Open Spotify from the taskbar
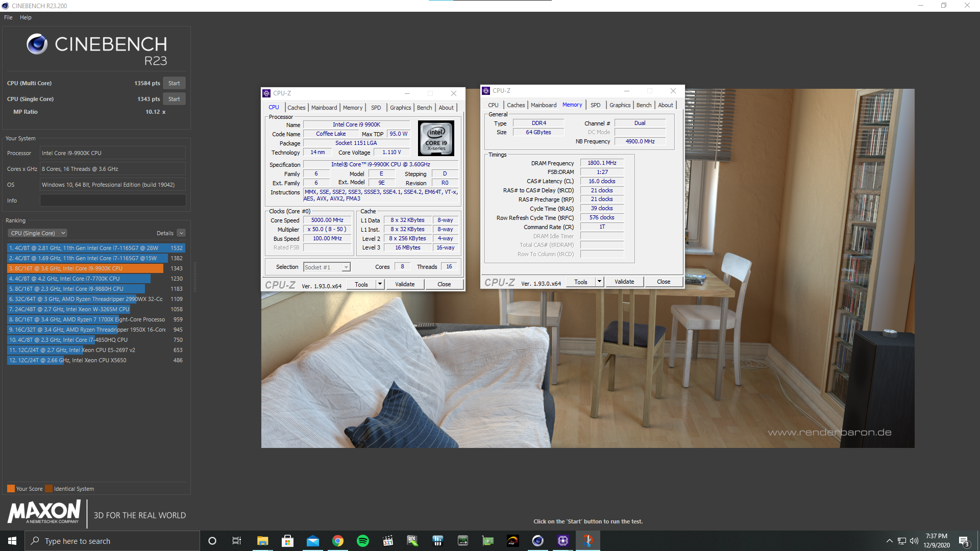The height and width of the screenshot is (551, 980). [x=362, y=541]
